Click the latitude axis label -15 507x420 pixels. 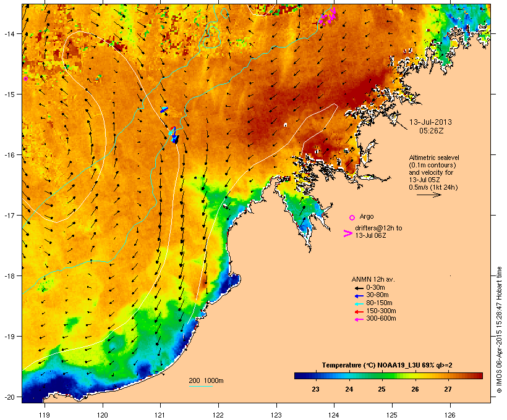[x=9, y=94]
